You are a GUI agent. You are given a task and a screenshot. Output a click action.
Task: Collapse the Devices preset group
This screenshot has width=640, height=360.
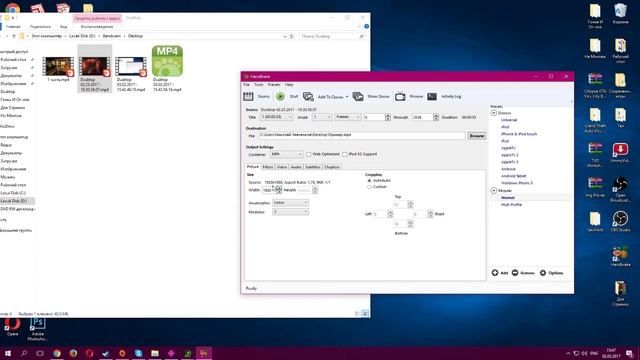pos(494,113)
